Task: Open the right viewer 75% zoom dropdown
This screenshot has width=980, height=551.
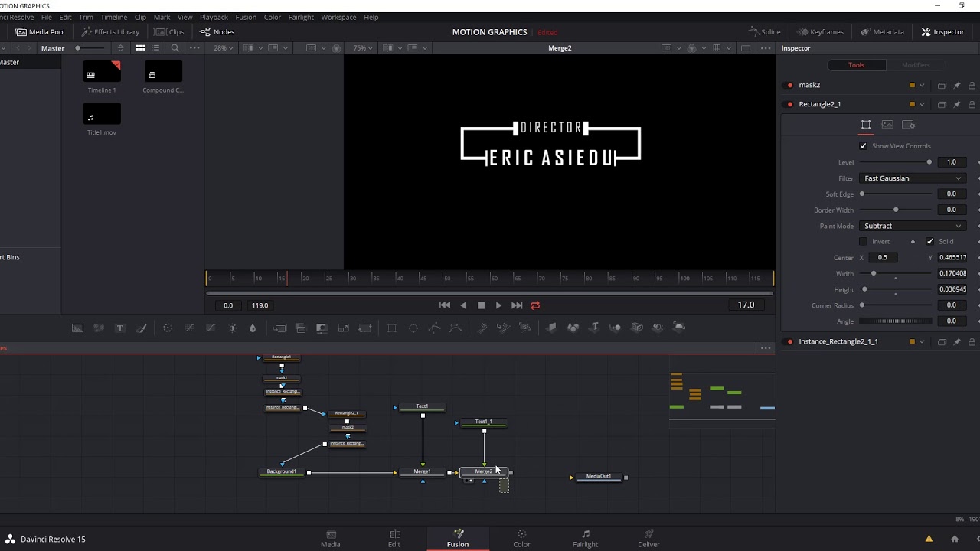Action: pos(363,48)
